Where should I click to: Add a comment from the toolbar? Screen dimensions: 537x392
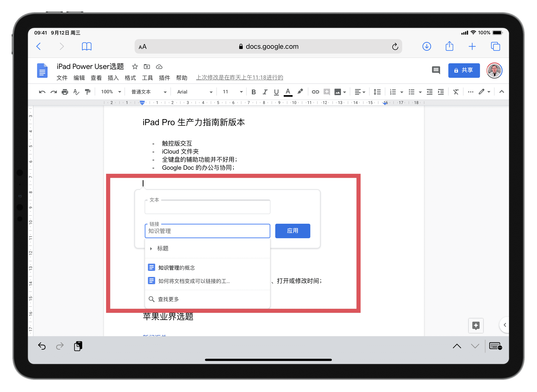(327, 92)
